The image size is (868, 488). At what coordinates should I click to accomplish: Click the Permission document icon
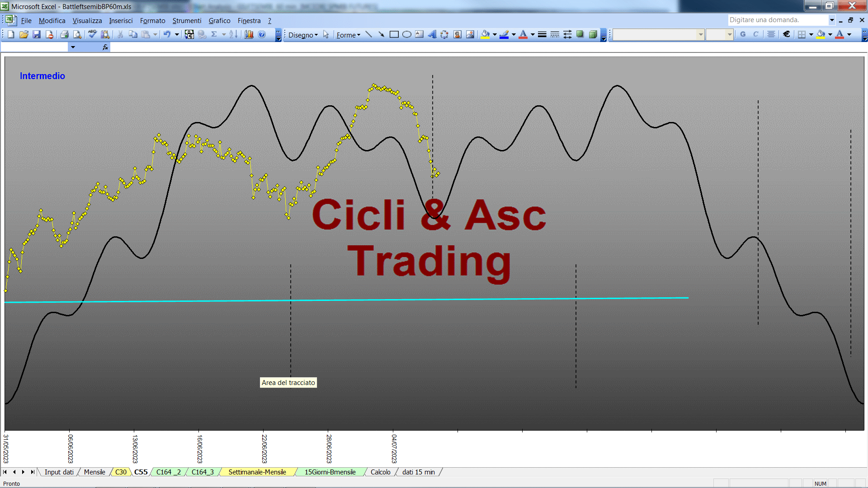(49, 34)
